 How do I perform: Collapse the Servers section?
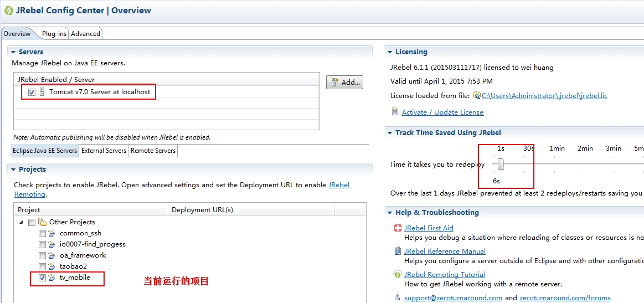pos(13,52)
